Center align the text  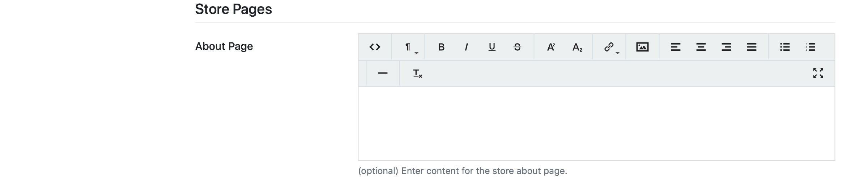pyautogui.click(x=701, y=47)
